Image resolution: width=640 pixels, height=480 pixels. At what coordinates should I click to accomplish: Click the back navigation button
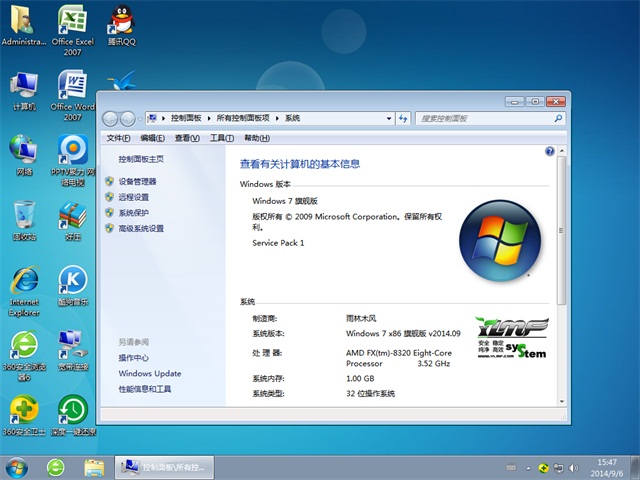tap(110, 119)
